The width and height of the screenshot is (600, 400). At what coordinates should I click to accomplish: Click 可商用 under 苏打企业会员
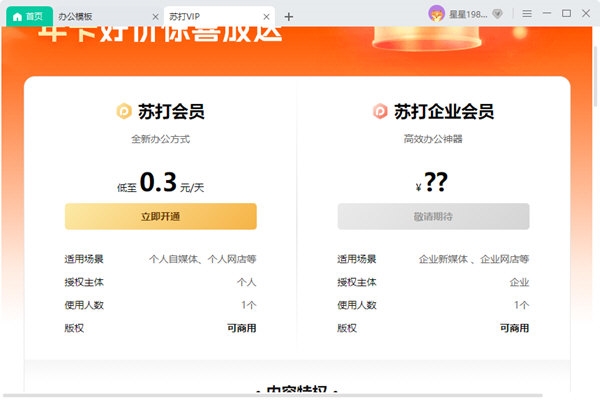pos(514,328)
